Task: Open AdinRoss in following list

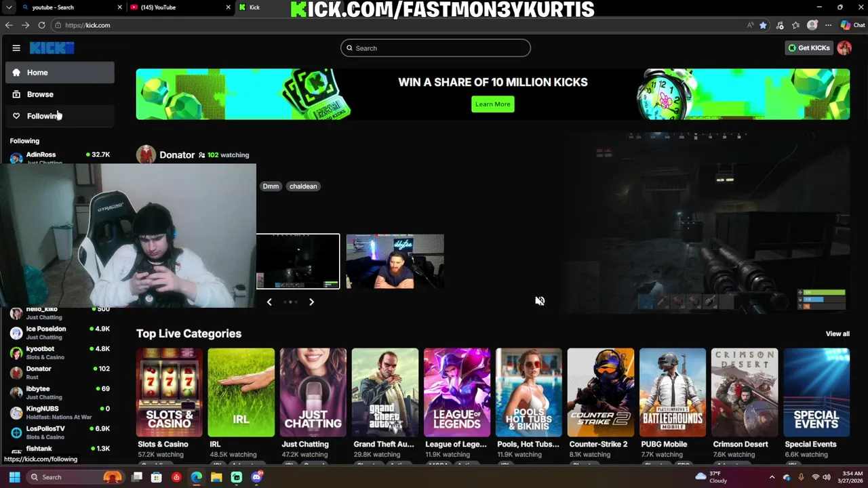Action: point(60,158)
